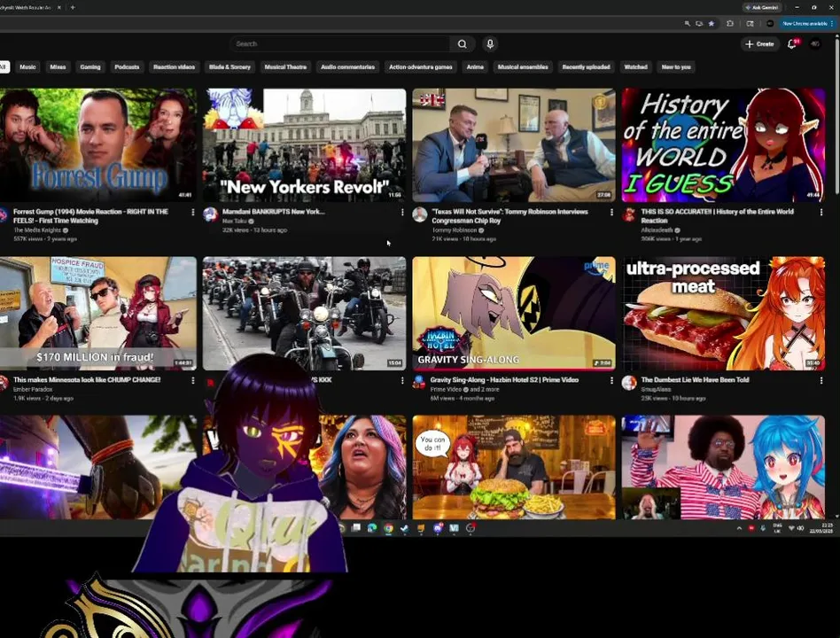Start voice search with the microphone icon
Screen dimensions: 840x638
point(490,44)
